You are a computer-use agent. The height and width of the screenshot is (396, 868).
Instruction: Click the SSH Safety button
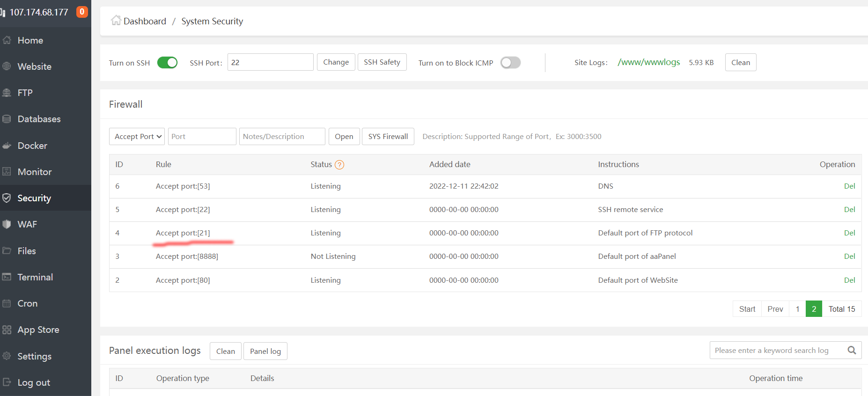382,62
